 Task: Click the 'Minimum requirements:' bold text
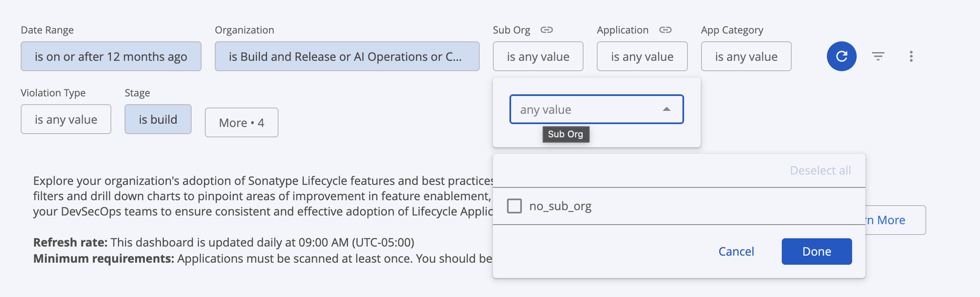tap(104, 259)
